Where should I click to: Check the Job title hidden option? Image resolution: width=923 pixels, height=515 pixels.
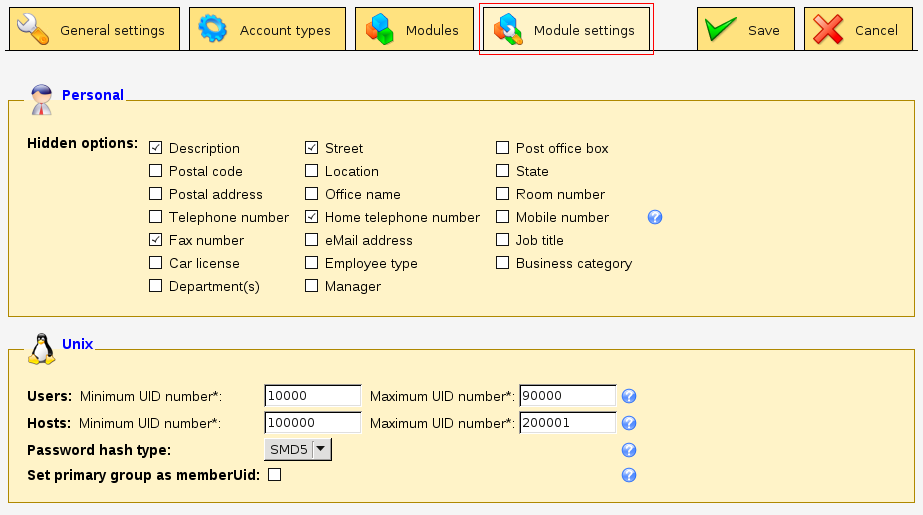(x=503, y=240)
